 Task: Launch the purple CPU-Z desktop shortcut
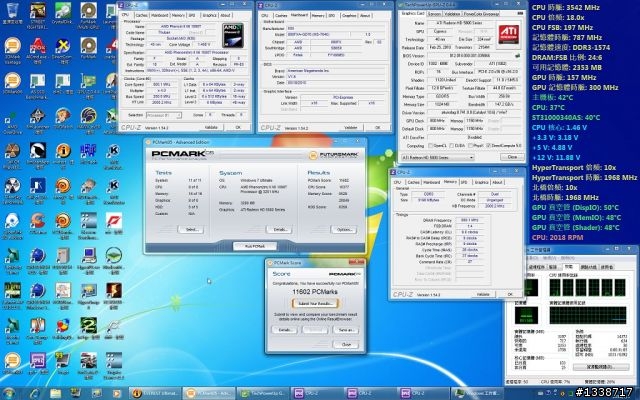[38, 363]
